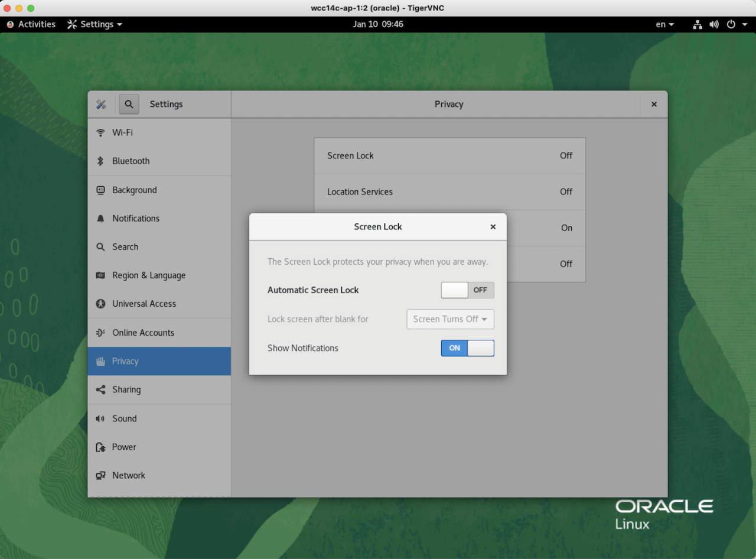The image size is (756, 559).
Task: Click the Region & Language icon
Action: click(x=100, y=275)
